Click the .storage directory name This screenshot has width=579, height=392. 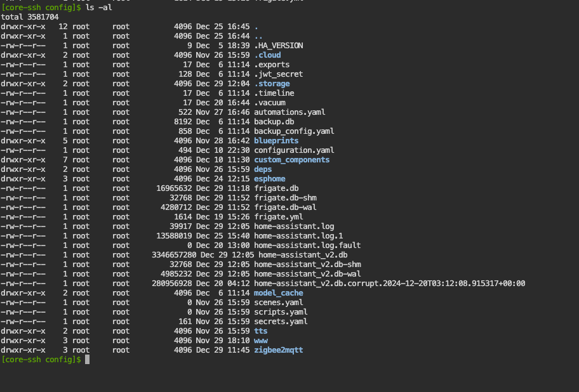coord(272,84)
